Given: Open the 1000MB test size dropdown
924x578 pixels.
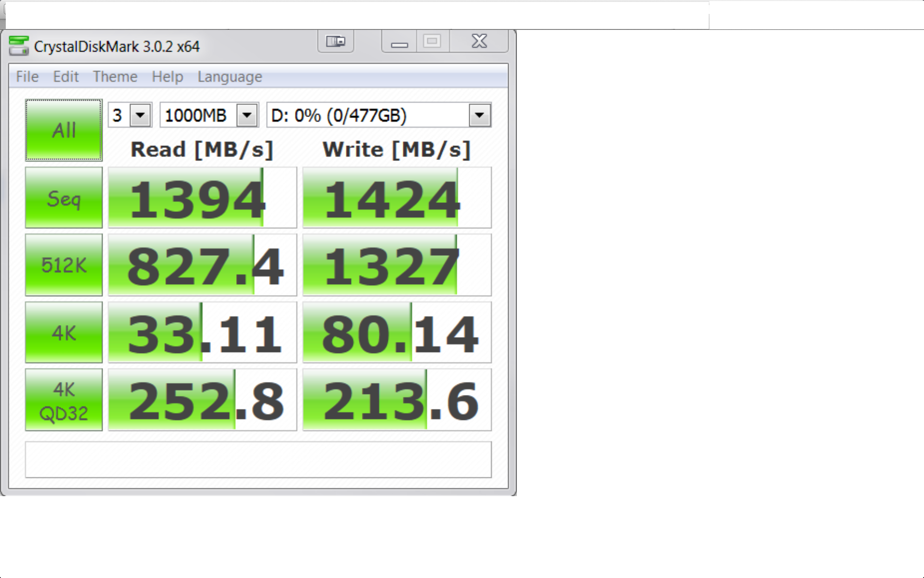Looking at the screenshot, I should click(247, 115).
